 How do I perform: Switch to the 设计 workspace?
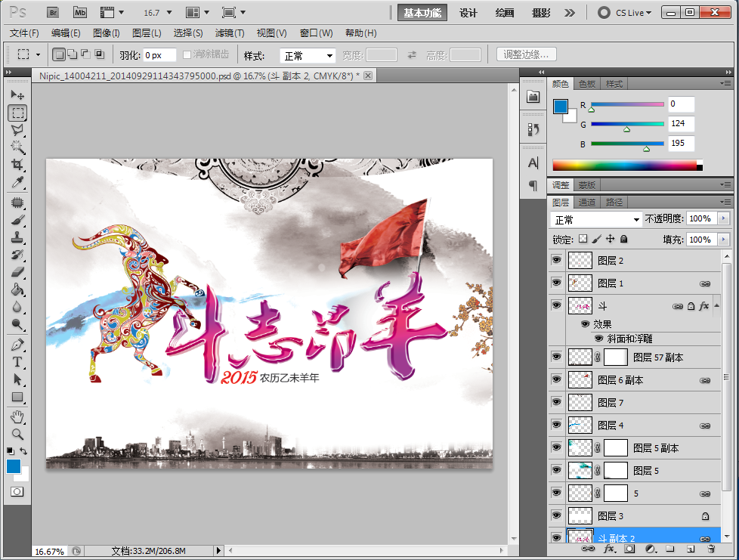468,13
